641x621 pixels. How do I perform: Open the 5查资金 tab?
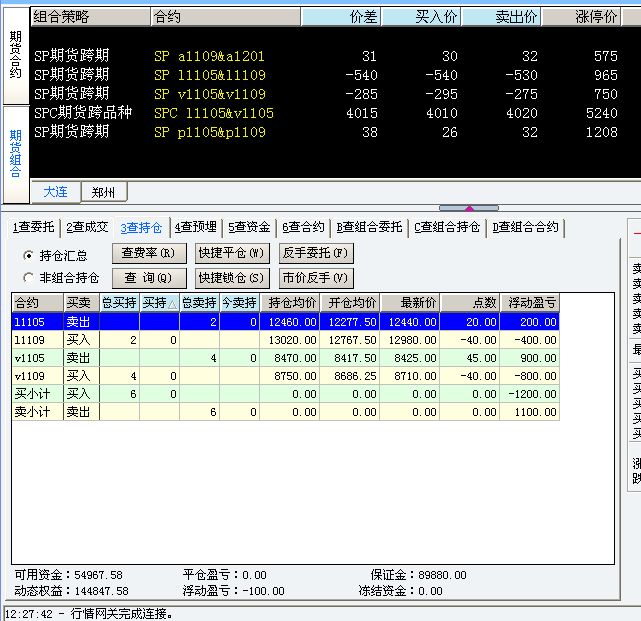click(249, 227)
